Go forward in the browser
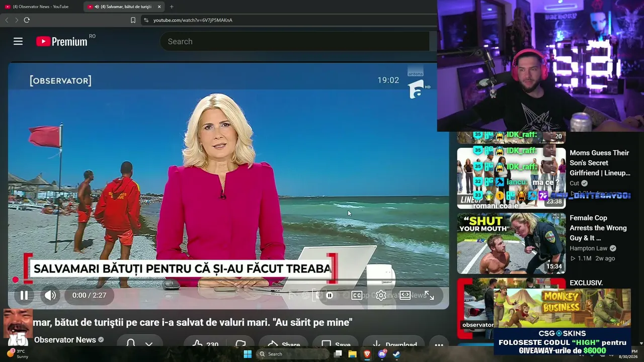This screenshot has width=644, height=362. (x=17, y=20)
